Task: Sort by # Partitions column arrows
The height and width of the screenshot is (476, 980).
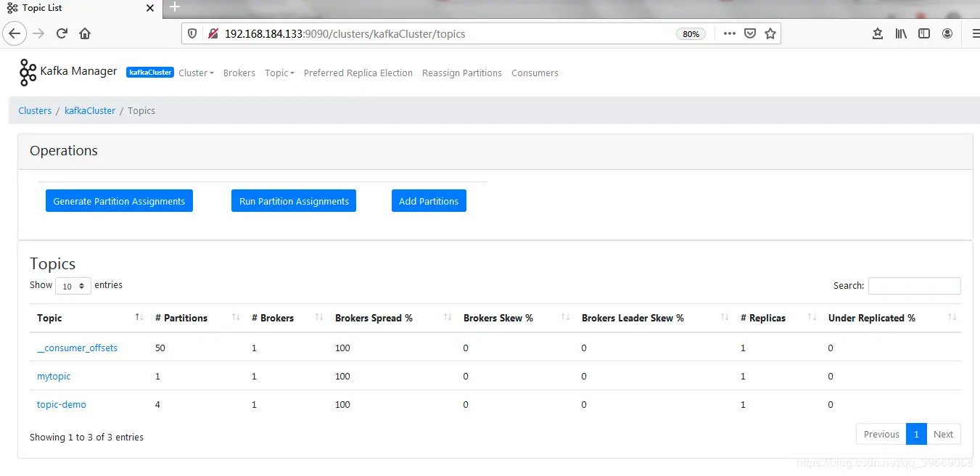Action: point(235,318)
